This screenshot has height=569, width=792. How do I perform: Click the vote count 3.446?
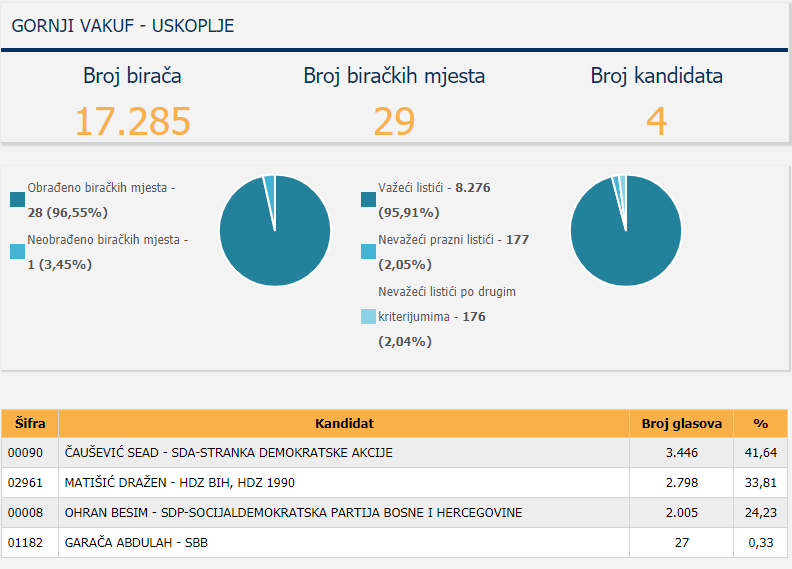click(681, 452)
